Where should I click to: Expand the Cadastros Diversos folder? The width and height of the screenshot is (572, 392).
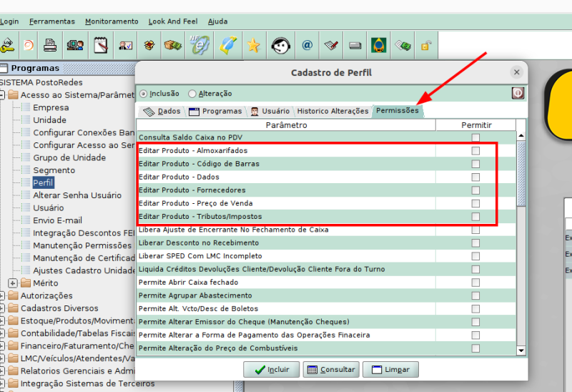[x=3, y=308]
